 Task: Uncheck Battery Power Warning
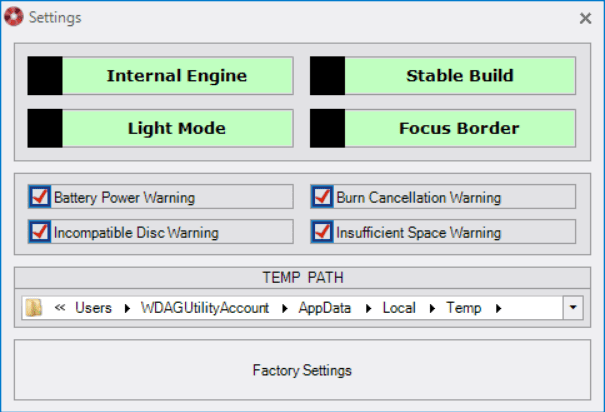pyautogui.click(x=40, y=197)
